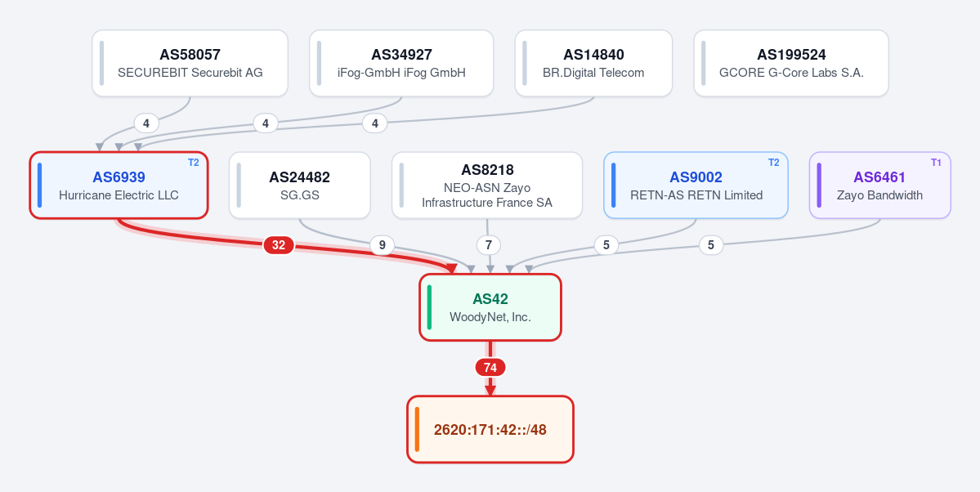Open the AS9002 RETN Limited node
Viewport: 980px width, 492px height.
(696, 185)
